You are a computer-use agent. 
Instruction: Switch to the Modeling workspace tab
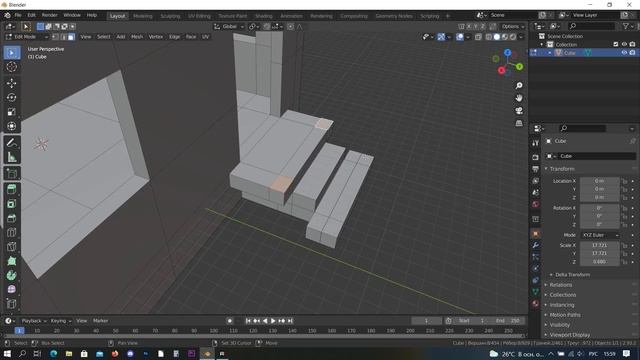coord(142,16)
